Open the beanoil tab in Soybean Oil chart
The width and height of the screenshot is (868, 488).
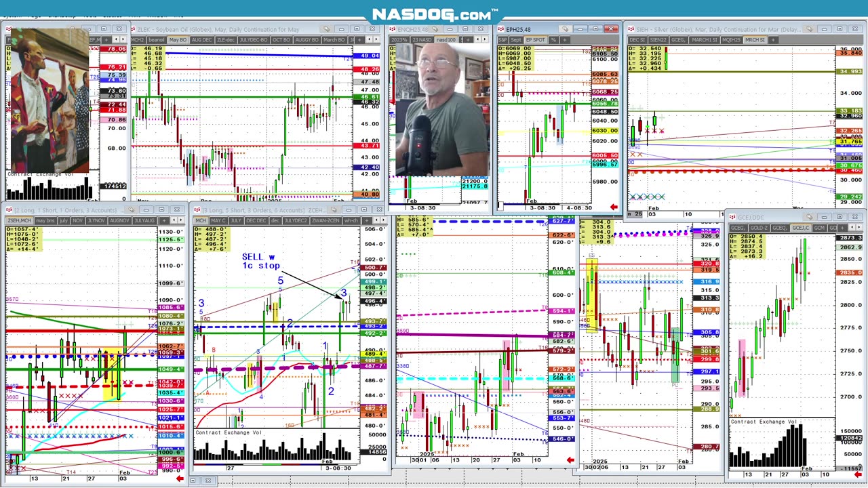[x=157, y=40]
